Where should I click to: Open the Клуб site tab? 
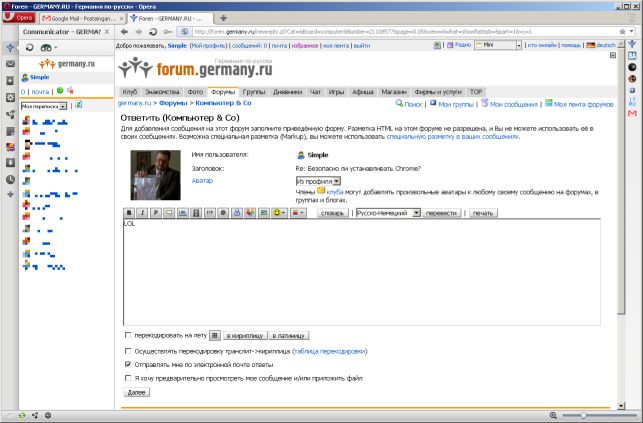[130, 92]
